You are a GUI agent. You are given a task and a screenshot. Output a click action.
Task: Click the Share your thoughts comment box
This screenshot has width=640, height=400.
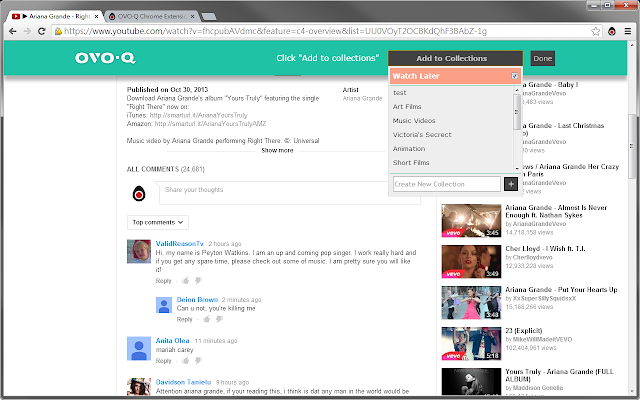(x=290, y=193)
